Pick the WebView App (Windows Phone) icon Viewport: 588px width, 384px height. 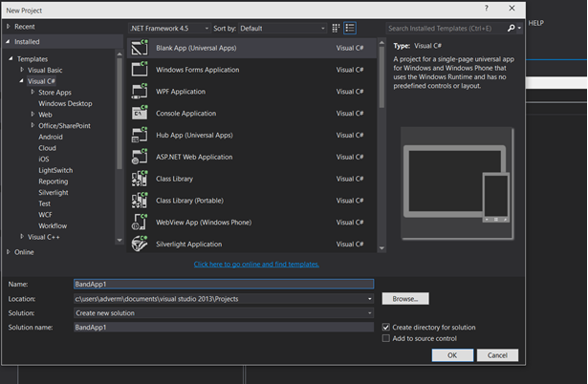[140, 223]
